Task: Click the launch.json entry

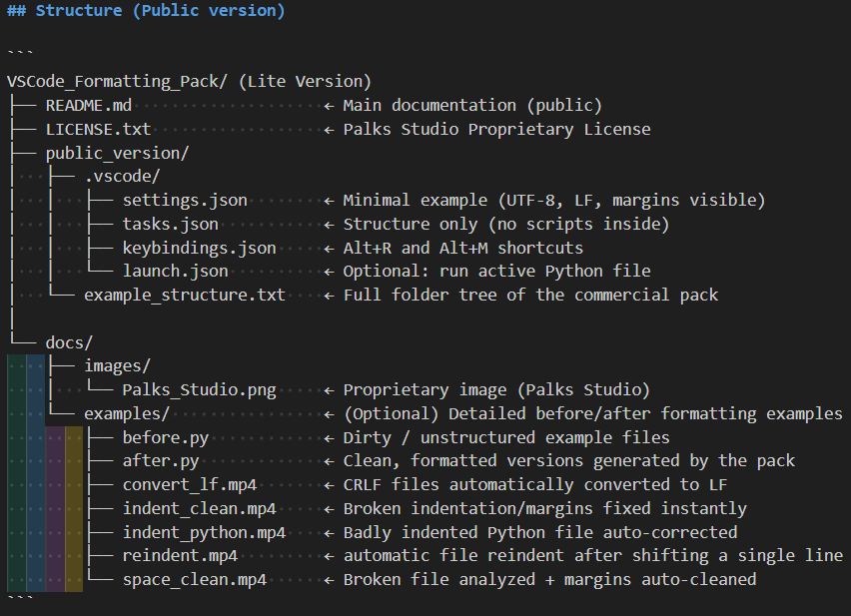Action: click(x=175, y=271)
